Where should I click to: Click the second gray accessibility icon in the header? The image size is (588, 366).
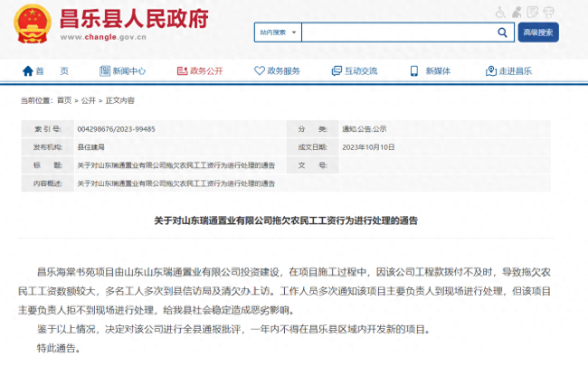[517, 13]
